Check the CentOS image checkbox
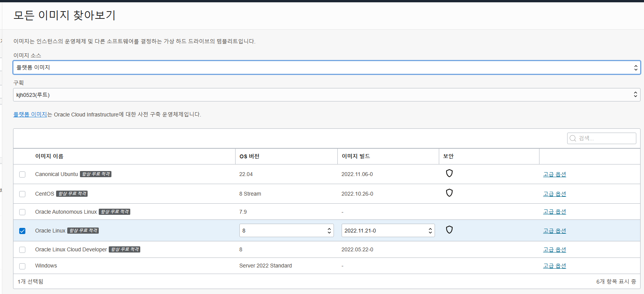 [22, 194]
